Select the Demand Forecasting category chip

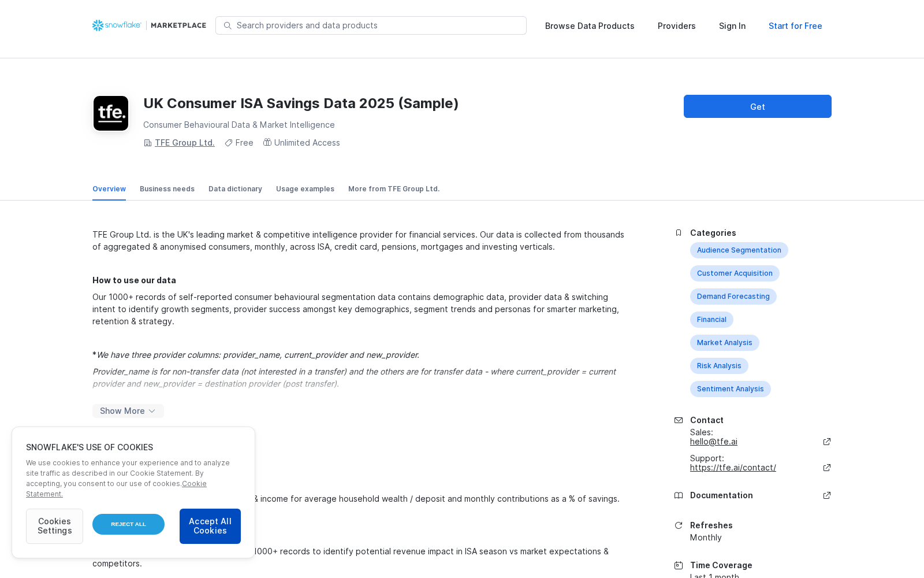[x=733, y=297]
